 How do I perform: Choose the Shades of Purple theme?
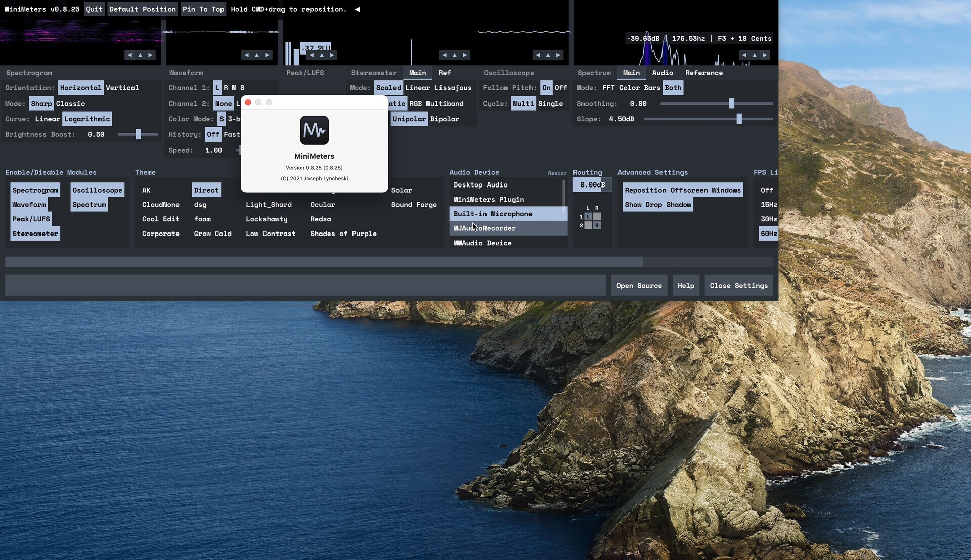click(x=343, y=234)
